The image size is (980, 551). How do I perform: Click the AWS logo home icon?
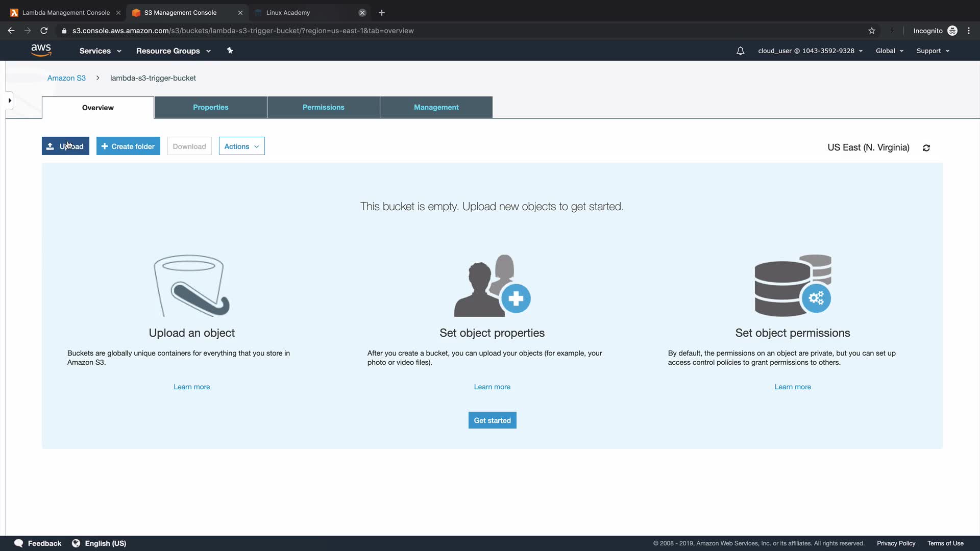coord(41,50)
